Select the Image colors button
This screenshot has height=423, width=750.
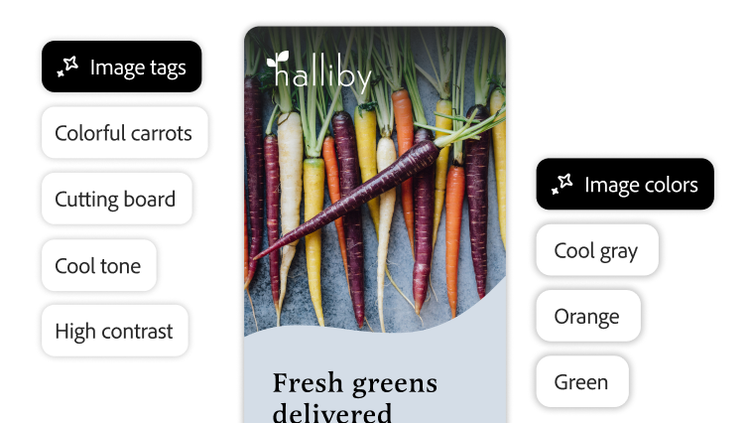pyautogui.click(x=625, y=184)
